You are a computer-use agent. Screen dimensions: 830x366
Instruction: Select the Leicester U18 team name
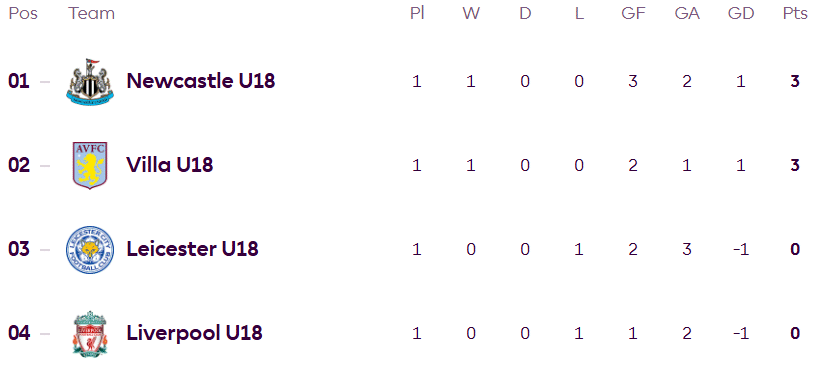click(192, 249)
